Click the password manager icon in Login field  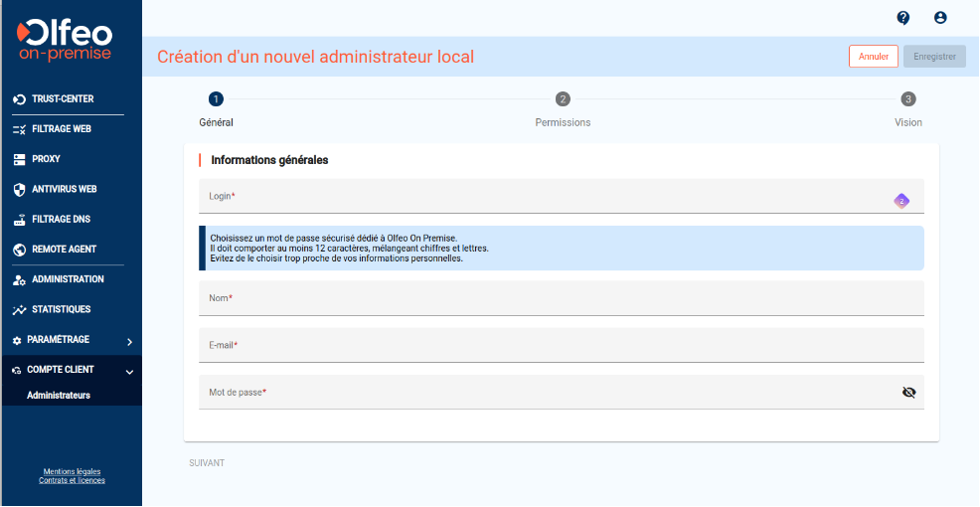click(900, 201)
